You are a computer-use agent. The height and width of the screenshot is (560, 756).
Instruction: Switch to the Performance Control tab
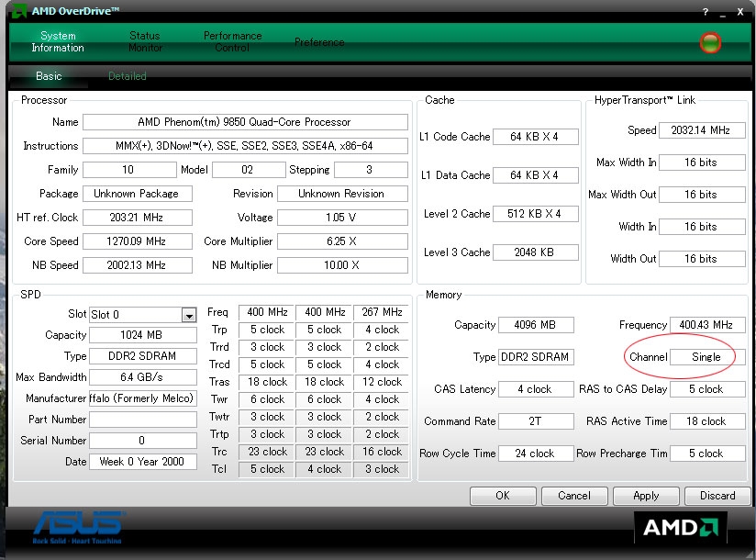[x=232, y=41]
